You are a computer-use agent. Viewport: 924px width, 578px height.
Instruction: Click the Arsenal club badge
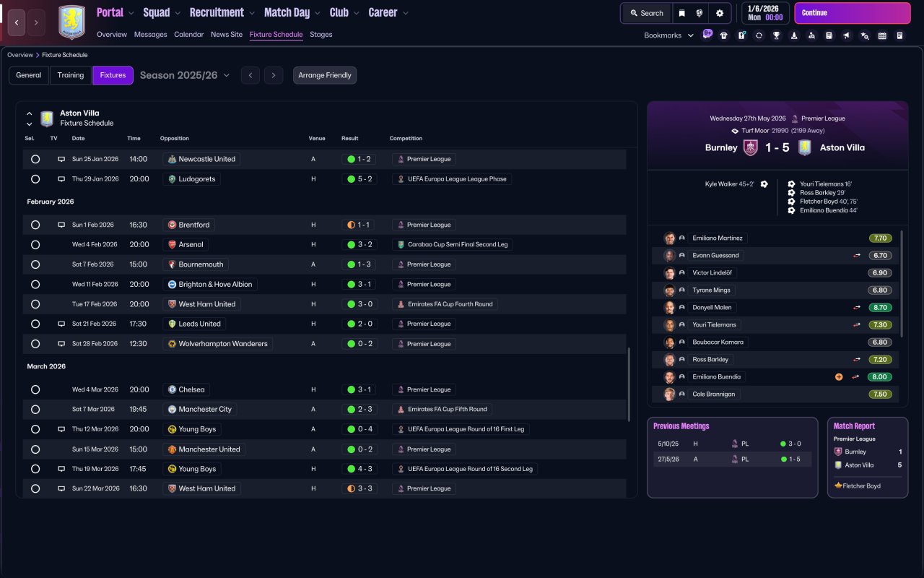click(172, 245)
